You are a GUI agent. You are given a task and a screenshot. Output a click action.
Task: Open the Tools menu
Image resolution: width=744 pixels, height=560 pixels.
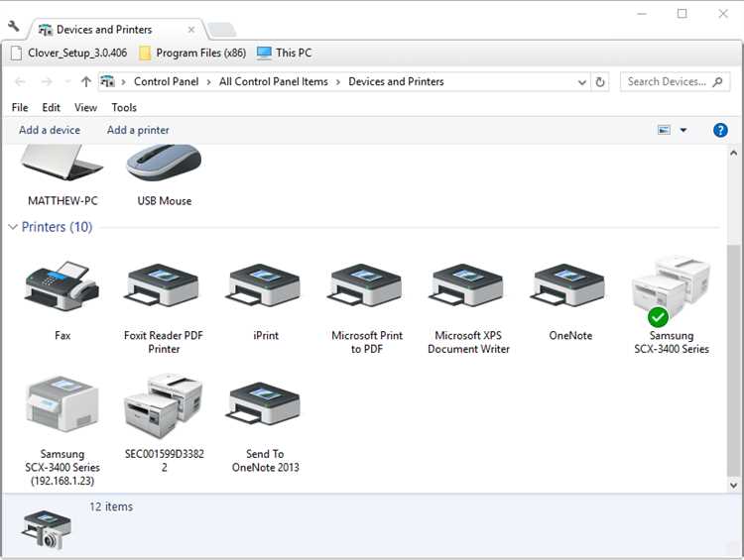tap(124, 108)
